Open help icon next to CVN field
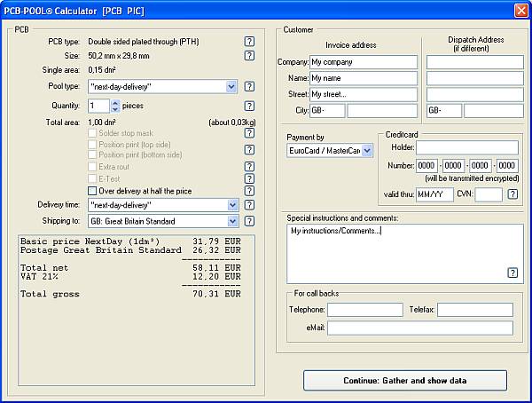Viewport: 532px width, 403px height. 512,194
